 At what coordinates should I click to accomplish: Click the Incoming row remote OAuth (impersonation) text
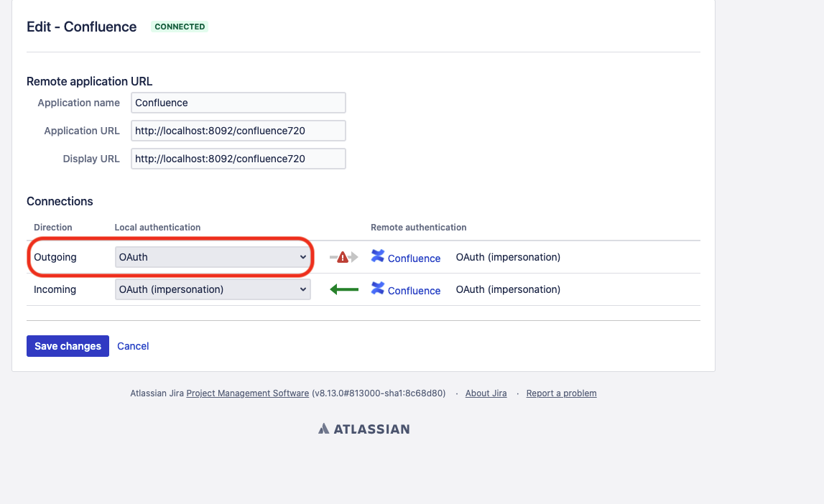(x=508, y=289)
